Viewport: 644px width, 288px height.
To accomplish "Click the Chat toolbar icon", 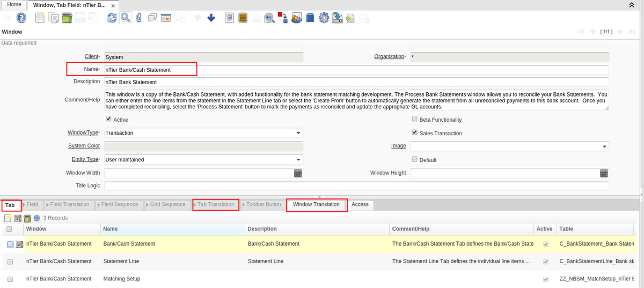I will point(152,18).
